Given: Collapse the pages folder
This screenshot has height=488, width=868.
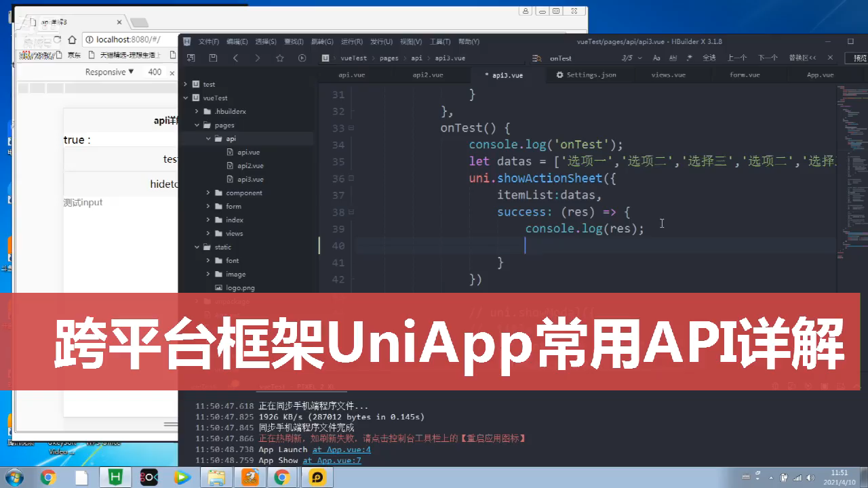Looking at the screenshot, I should point(197,125).
